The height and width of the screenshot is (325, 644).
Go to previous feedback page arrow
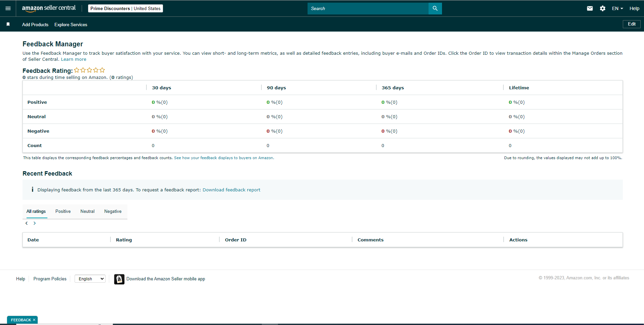pyautogui.click(x=27, y=223)
